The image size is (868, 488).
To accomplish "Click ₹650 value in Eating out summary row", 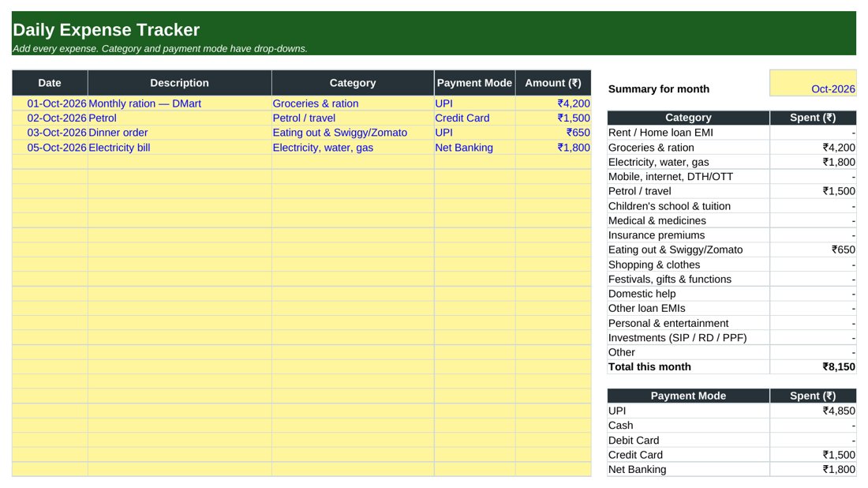I will pos(843,250).
